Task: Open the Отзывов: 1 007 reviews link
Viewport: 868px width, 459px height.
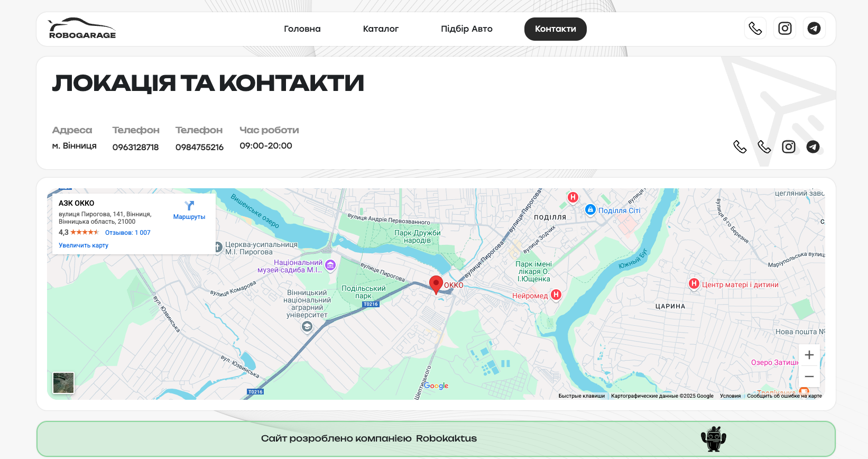Action: 127,233
